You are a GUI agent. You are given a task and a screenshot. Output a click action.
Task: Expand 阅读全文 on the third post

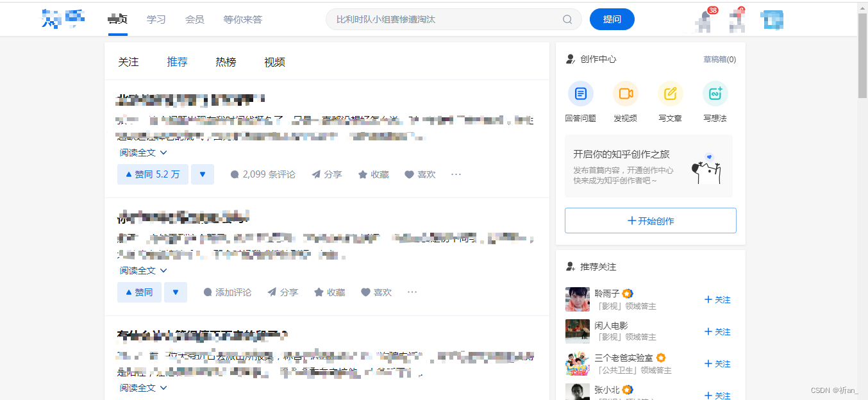click(144, 388)
